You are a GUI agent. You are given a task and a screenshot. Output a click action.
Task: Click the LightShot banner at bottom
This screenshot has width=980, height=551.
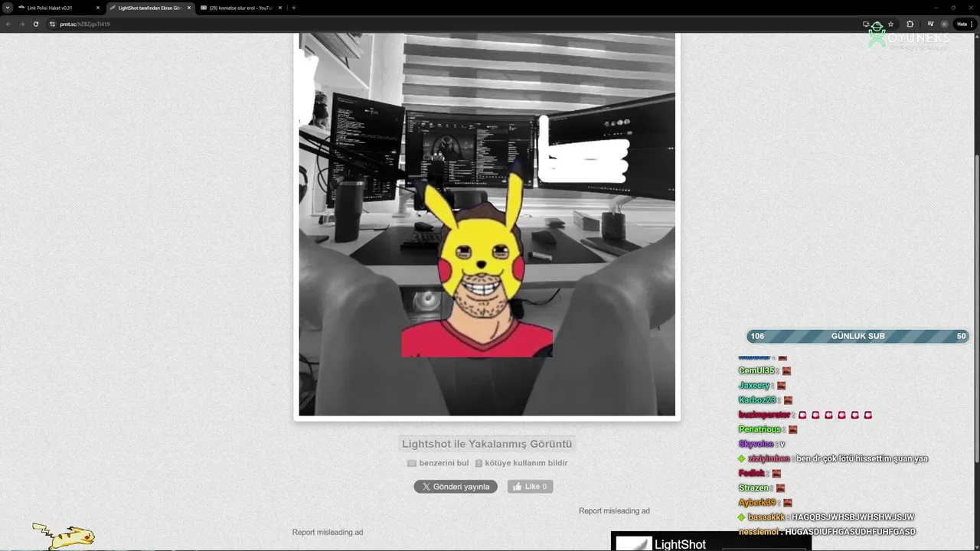click(710, 541)
